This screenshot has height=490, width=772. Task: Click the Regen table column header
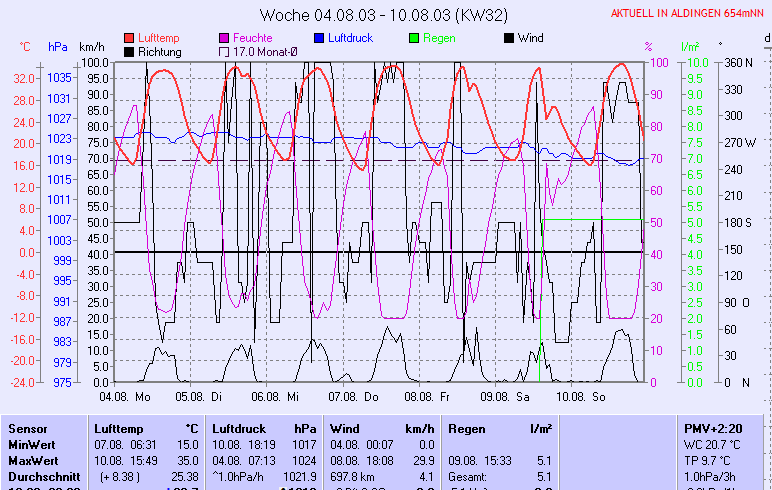(x=466, y=428)
